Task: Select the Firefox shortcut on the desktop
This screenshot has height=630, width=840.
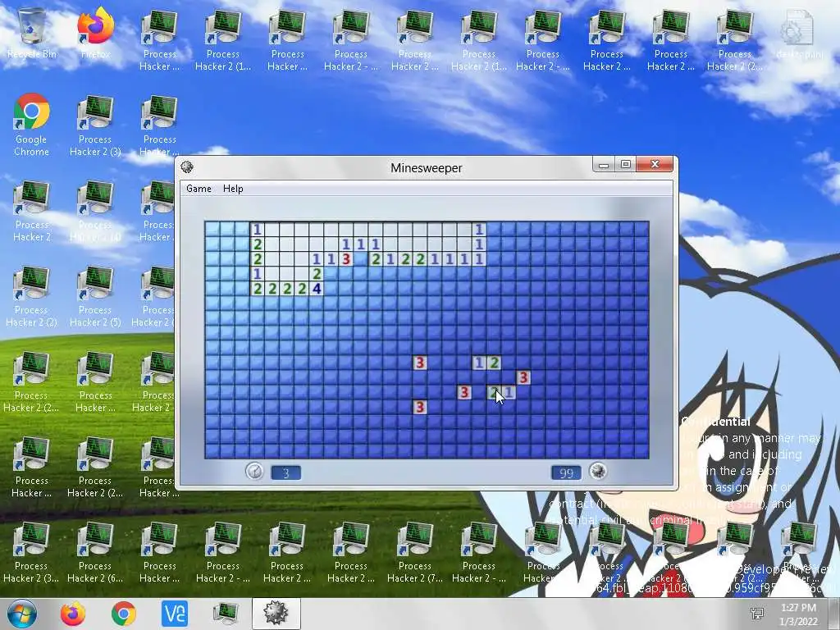Action: coord(96,33)
